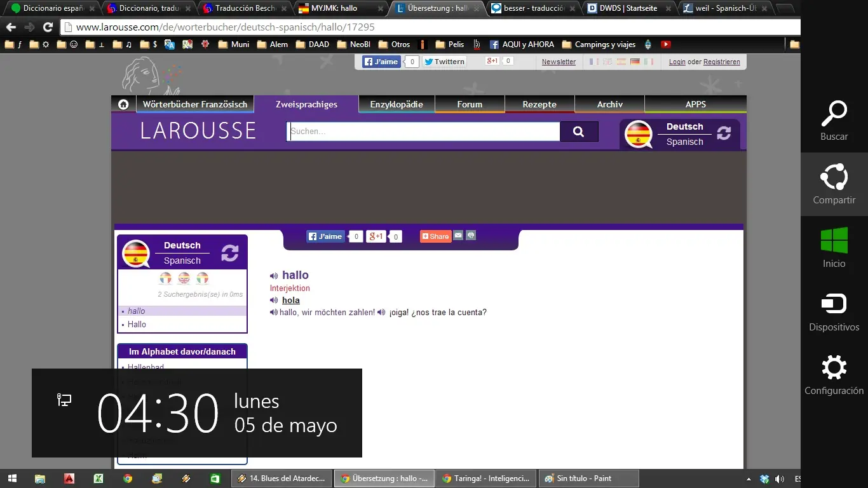Play pronunciation of the translation hola
The height and width of the screenshot is (488, 868).
[274, 301]
